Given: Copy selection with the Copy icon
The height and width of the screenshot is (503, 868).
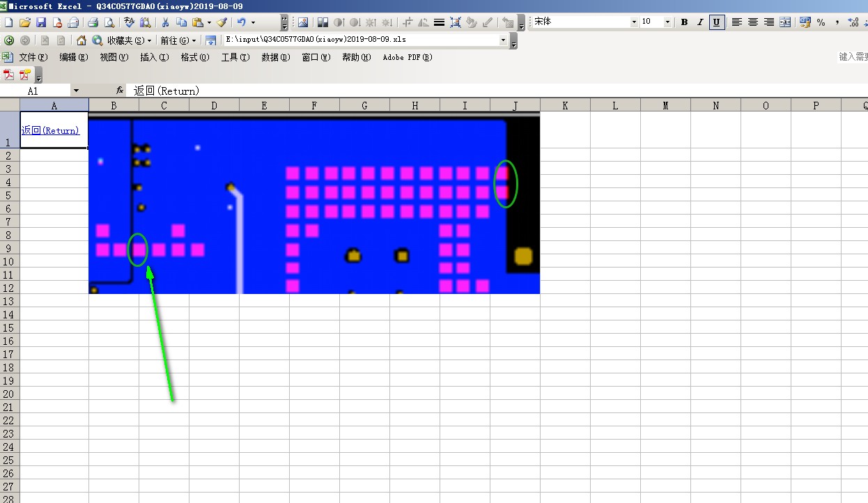Looking at the screenshot, I should tap(181, 22).
